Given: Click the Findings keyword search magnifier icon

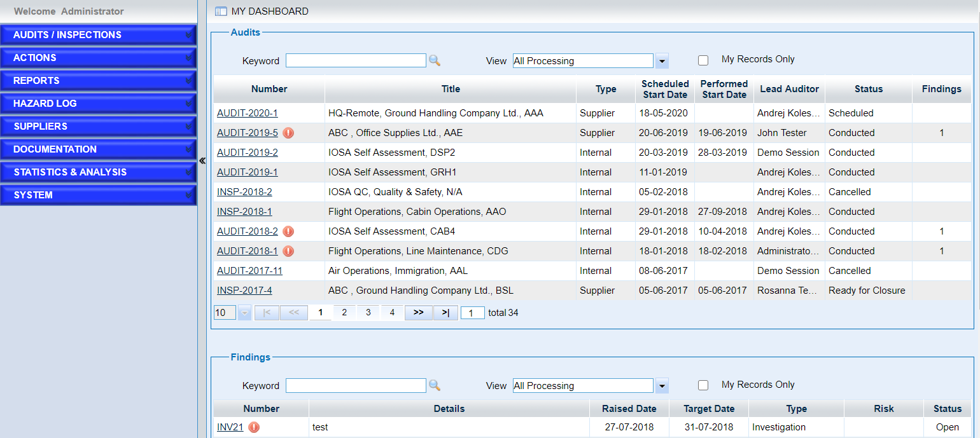Looking at the screenshot, I should point(434,385).
